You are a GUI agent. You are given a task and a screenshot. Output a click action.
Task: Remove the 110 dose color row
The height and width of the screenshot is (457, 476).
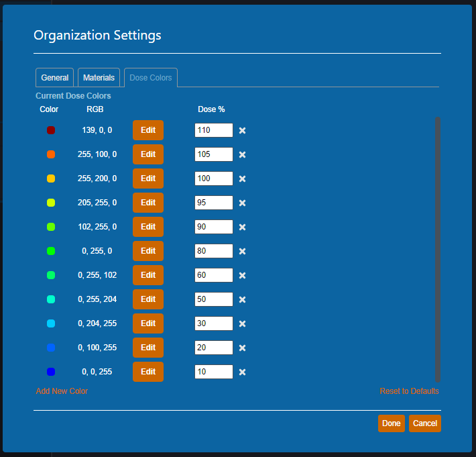(x=242, y=130)
